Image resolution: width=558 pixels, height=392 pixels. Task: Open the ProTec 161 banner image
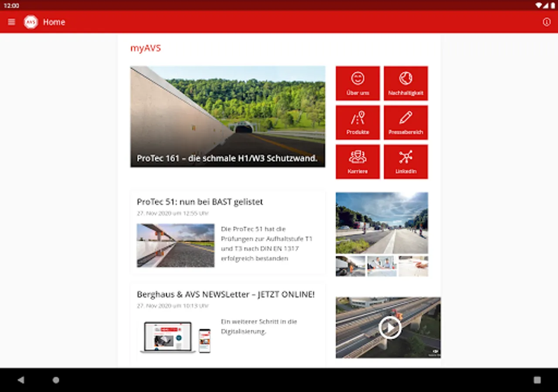point(228,117)
